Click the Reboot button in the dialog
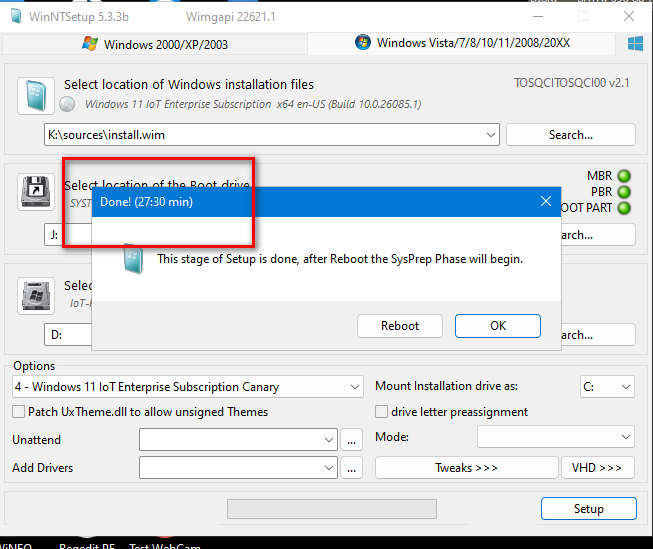Image resolution: width=653 pixels, height=549 pixels. (x=400, y=326)
